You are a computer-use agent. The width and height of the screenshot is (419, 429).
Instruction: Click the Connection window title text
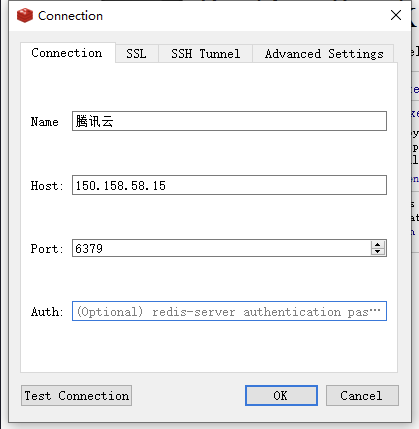click(x=70, y=16)
